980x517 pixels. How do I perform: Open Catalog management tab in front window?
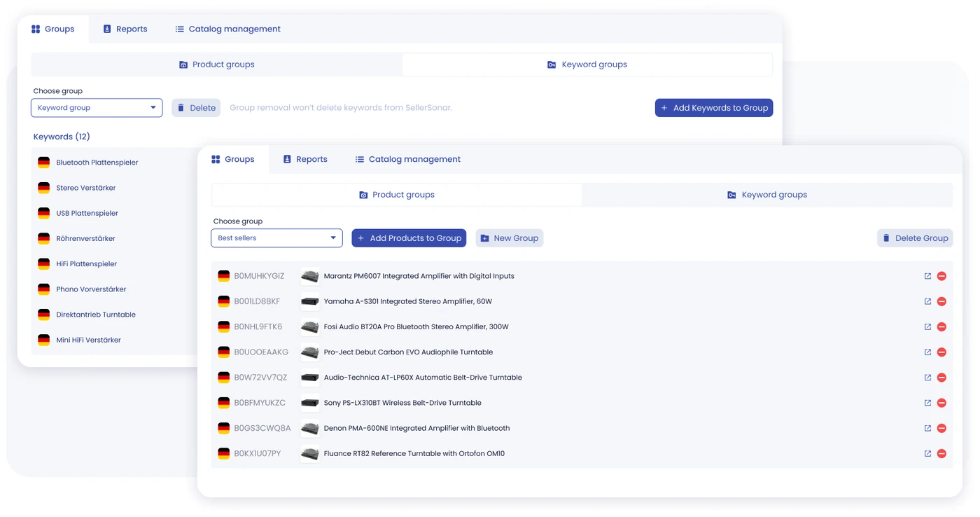point(407,159)
